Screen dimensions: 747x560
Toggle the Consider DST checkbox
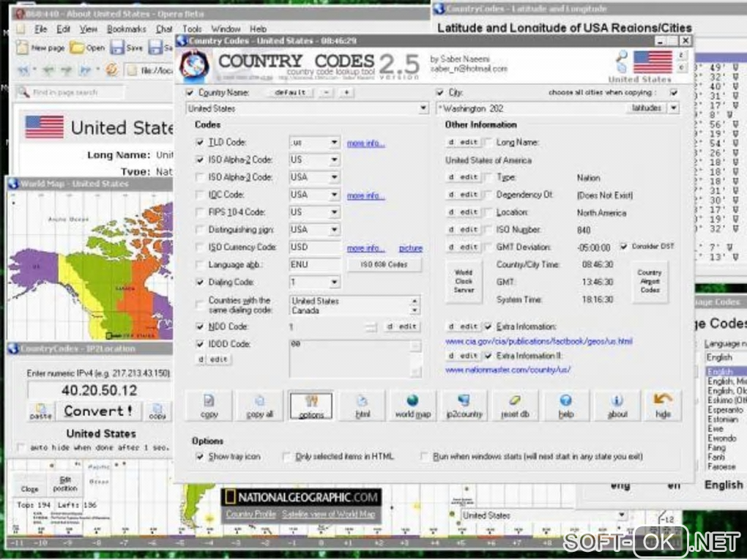(x=624, y=246)
